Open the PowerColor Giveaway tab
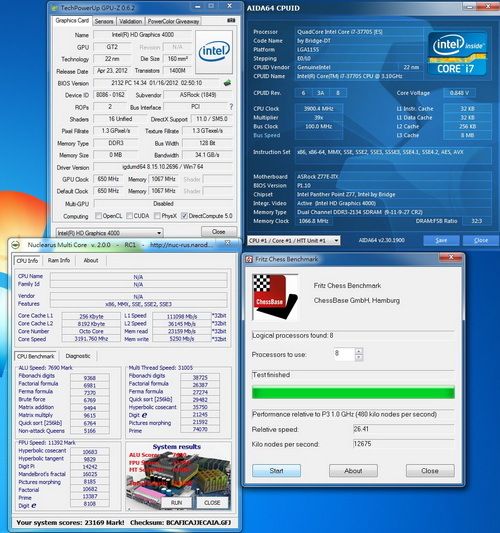Image resolution: width=500 pixels, height=533 pixels. (173, 21)
